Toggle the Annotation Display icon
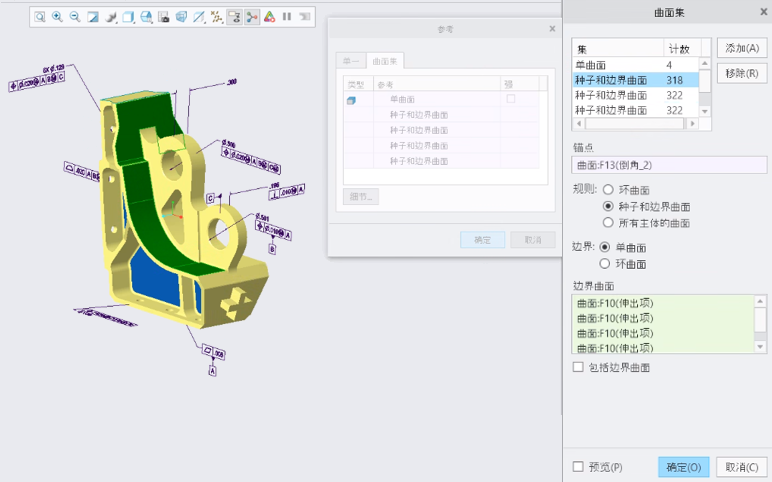Image resolution: width=772 pixels, height=482 pixels. [235, 17]
